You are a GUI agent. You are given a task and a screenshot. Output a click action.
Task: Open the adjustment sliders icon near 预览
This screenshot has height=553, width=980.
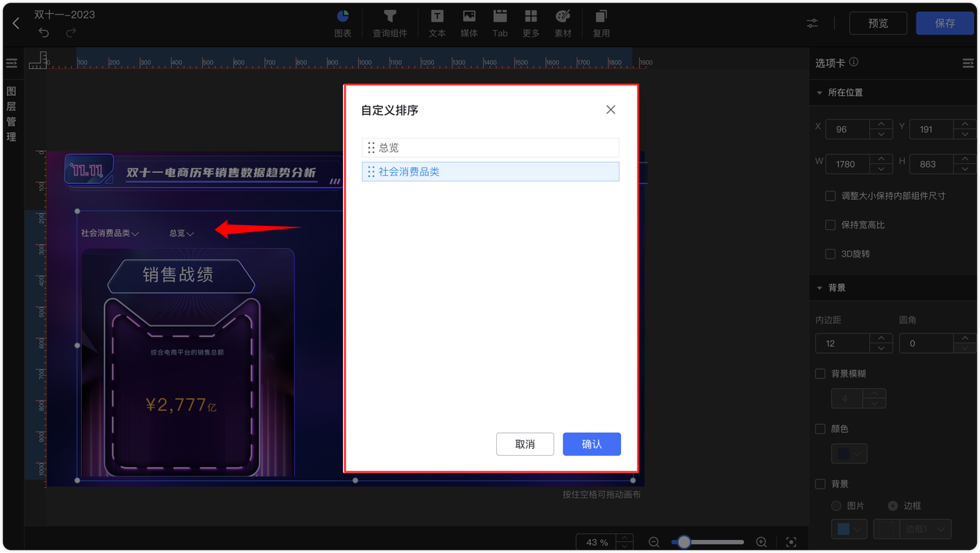click(x=812, y=23)
